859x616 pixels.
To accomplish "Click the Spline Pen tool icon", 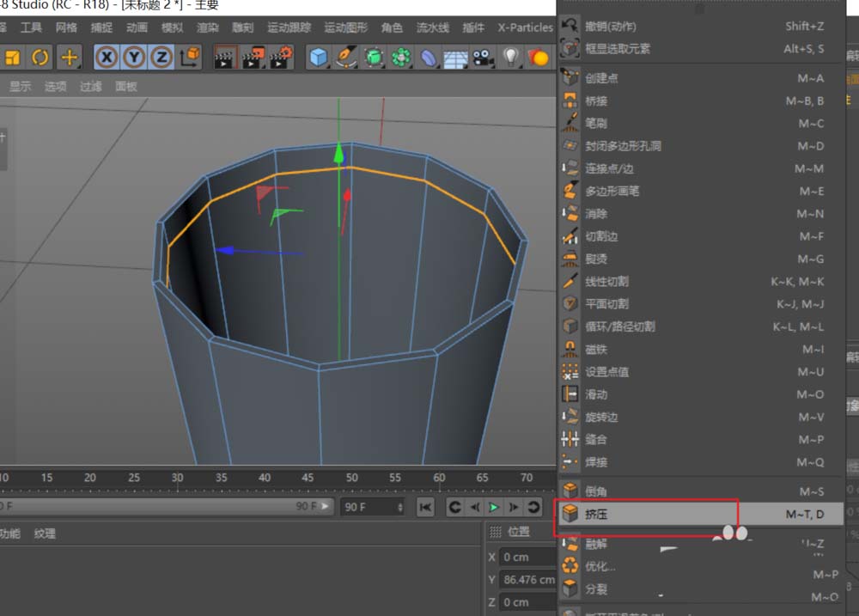I will pos(347,58).
